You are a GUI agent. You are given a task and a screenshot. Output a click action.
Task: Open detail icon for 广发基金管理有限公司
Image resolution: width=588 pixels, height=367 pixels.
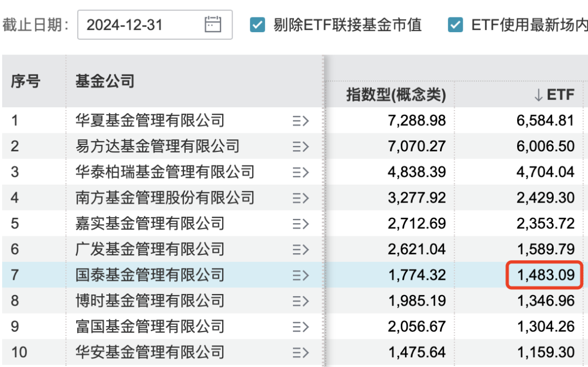pyautogui.click(x=301, y=250)
